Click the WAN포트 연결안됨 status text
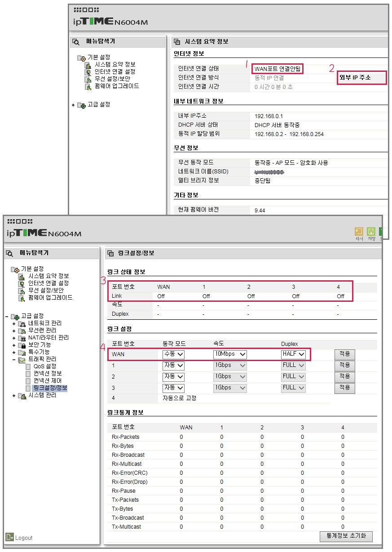The image size is (392, 552). coord(277,69)
